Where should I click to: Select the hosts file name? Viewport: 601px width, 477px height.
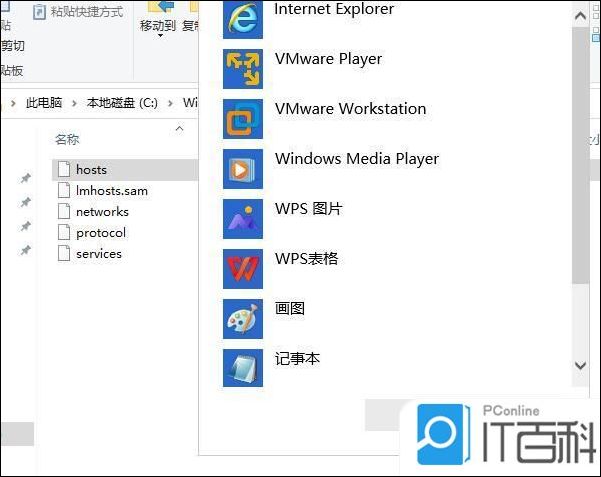click(91, 169)
